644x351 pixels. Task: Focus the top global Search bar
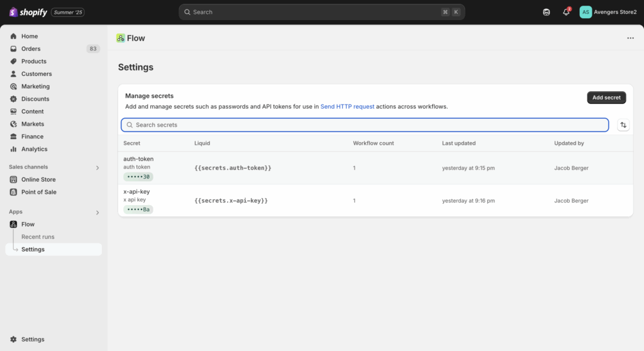click(x=321, y=12)
